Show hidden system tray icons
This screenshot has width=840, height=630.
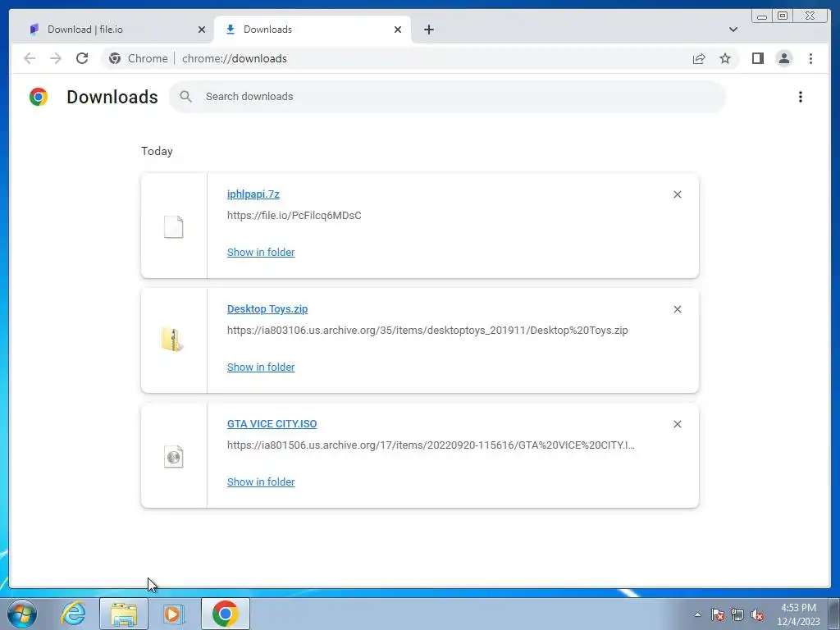697,615
